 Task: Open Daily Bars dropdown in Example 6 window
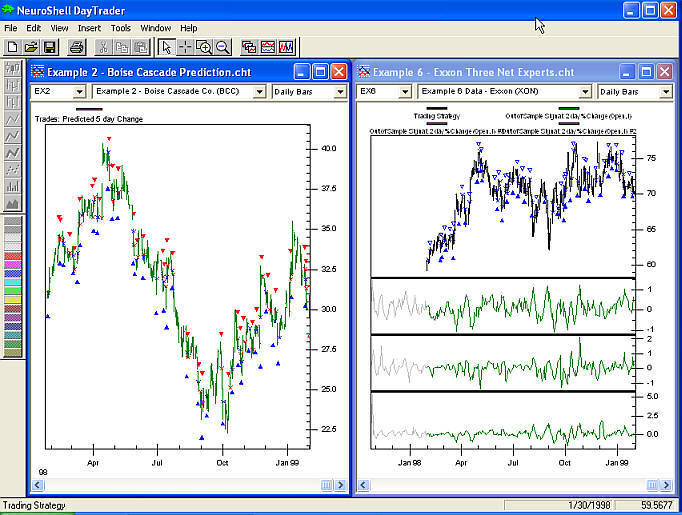666,92
